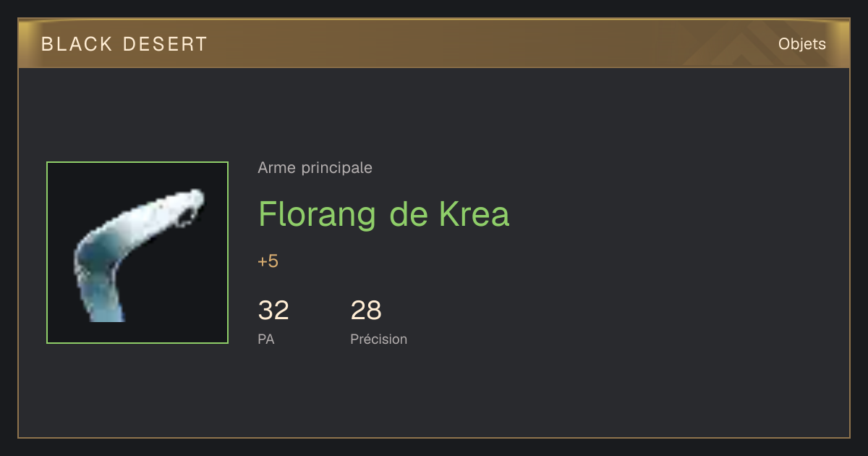Click the 32 attack value

click(273, 311)
